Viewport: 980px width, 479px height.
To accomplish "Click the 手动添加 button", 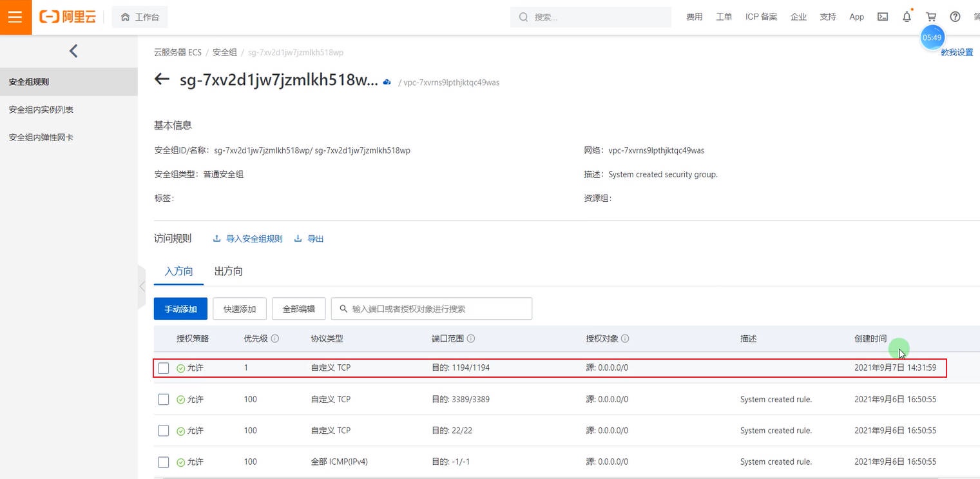I will coord(180,309).
